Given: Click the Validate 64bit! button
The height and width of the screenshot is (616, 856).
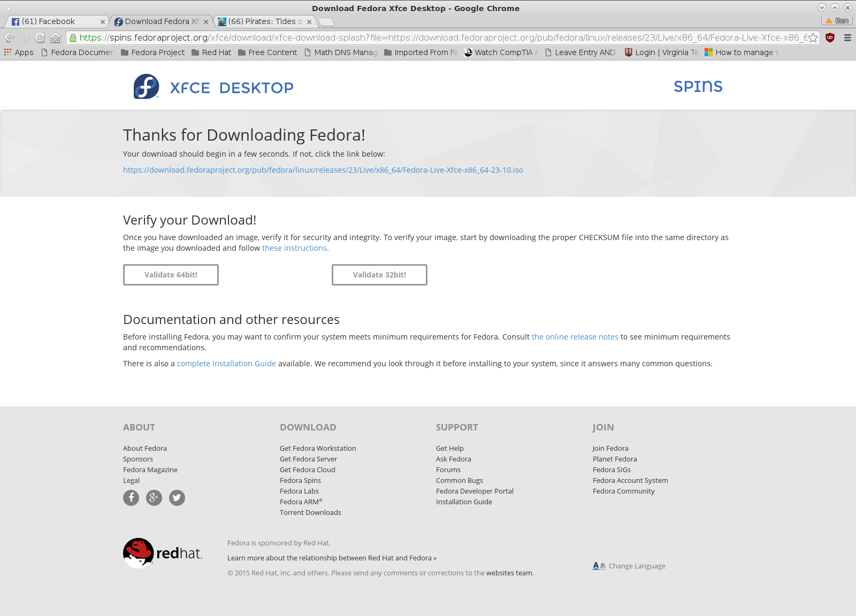Looking at the screenshot, I should click(171, 275).
